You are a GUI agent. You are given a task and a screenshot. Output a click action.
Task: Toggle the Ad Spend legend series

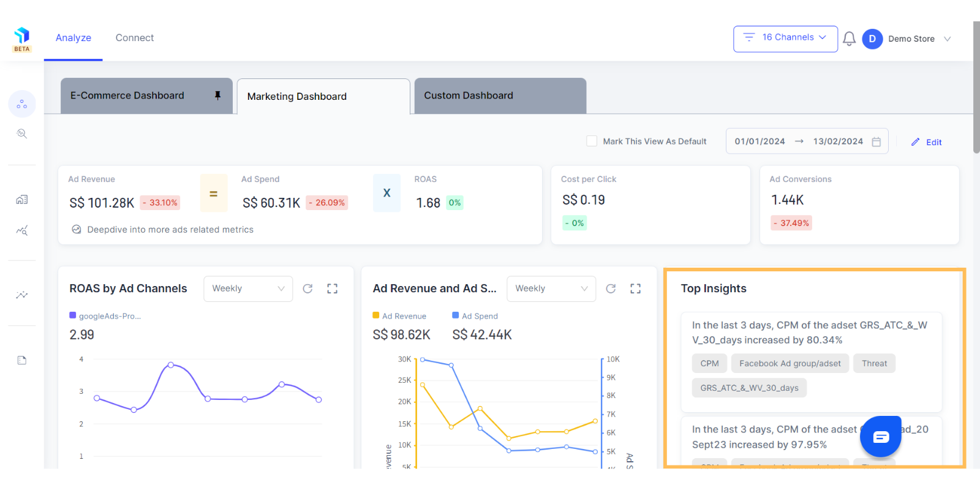[x=475, y=316]
